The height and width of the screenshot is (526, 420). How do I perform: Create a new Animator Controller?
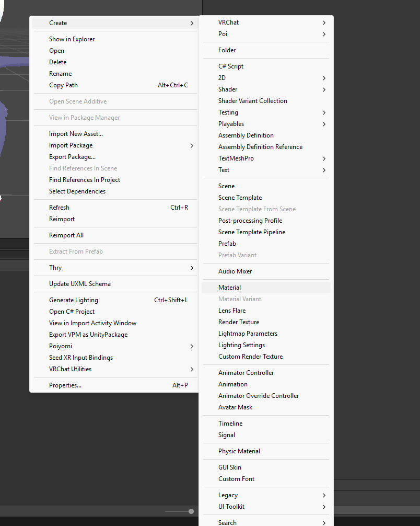pyautogui.click(x=246, y=373)
